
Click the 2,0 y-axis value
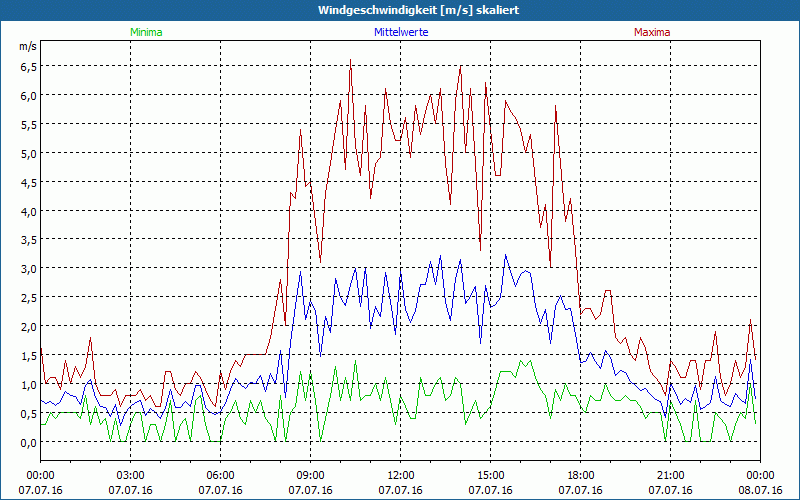point(29,327)
